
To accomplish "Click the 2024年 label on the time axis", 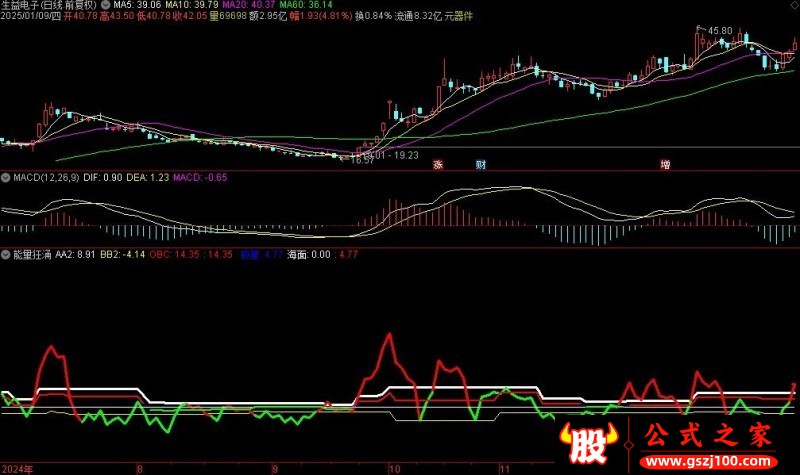I will [17, 469].
